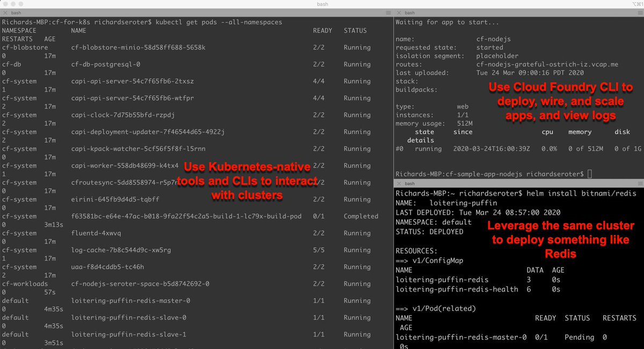Click the READY header in the kubectl pane

pyautogui.click(x=323, y=31)
